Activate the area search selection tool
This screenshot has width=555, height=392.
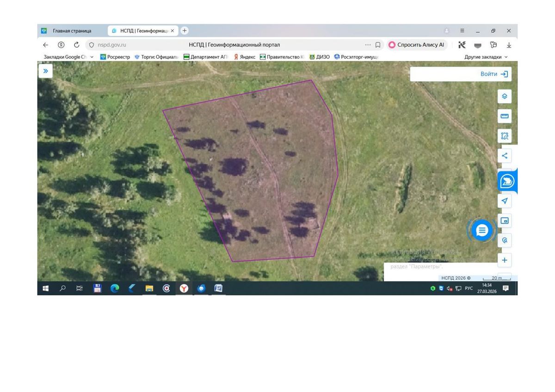tap(505, 136)
